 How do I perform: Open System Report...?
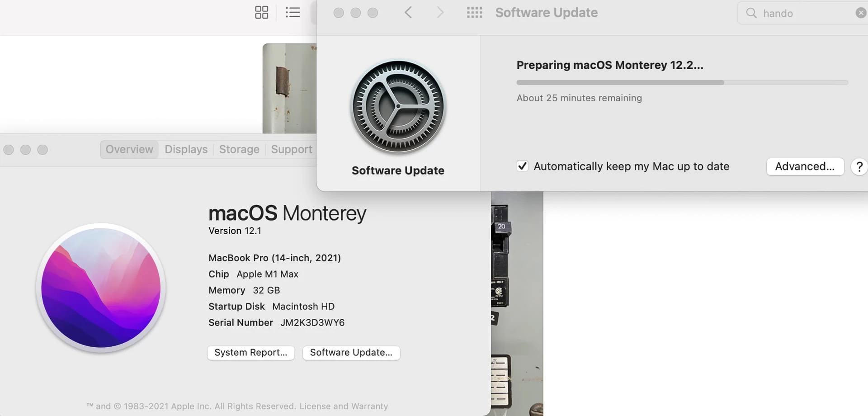point(251,352)
